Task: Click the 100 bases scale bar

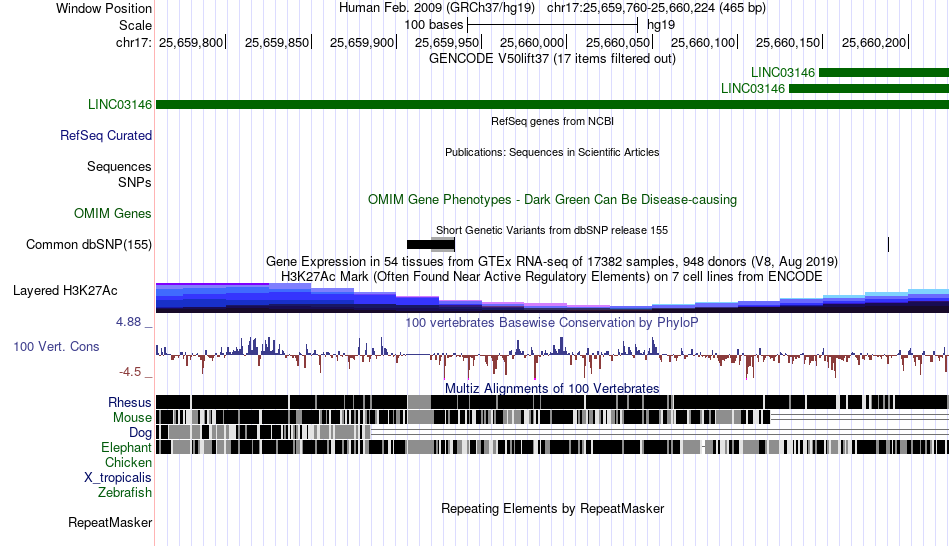Action: click(553, 25)
